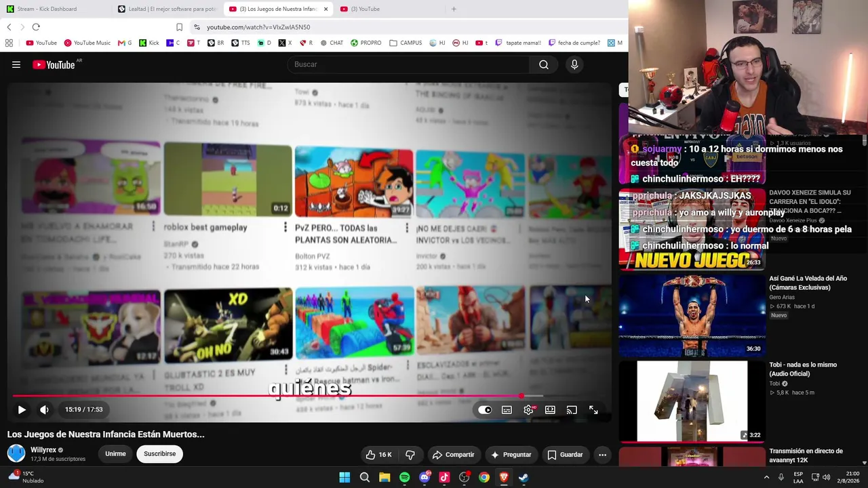Open TikTok from the taskbar
The width and height of the screenshot is (868, 488).
click(x=444, y=477)
